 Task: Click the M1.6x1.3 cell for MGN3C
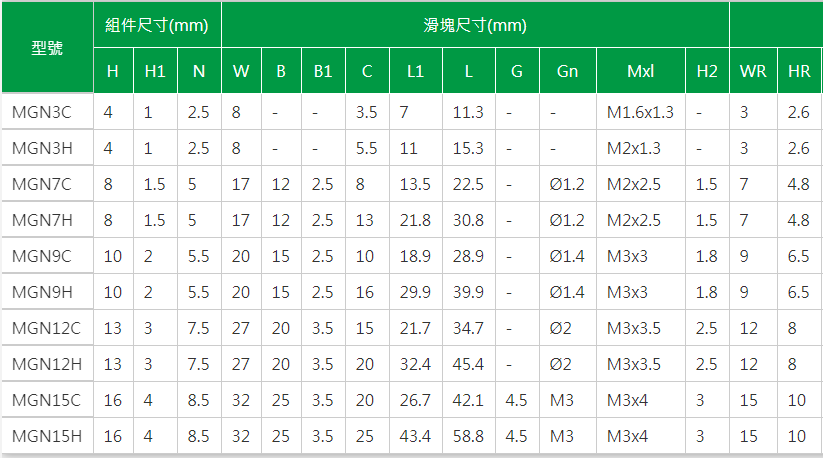pyautogui.click(x=641, y=112)
